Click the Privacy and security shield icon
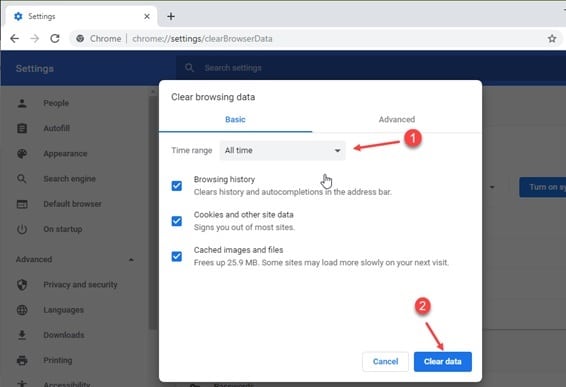This screenshot has width=566, height=387. pyautogui.click(x=22, y=284)
